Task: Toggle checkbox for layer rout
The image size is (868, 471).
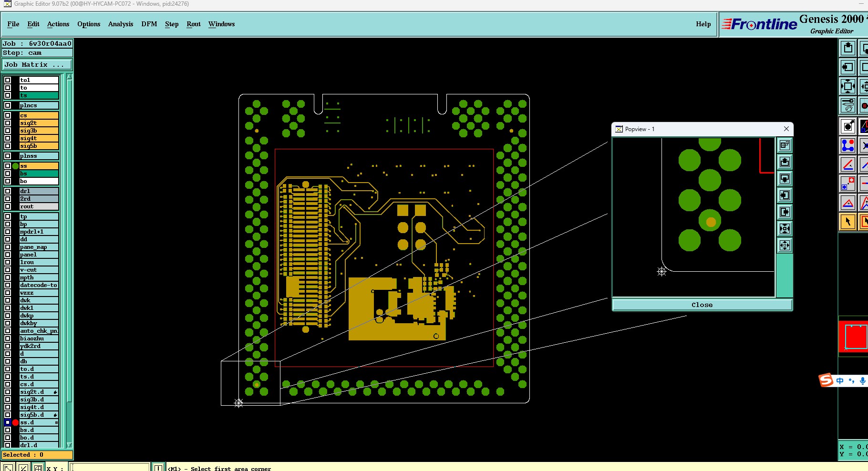Action: (8, 206)
